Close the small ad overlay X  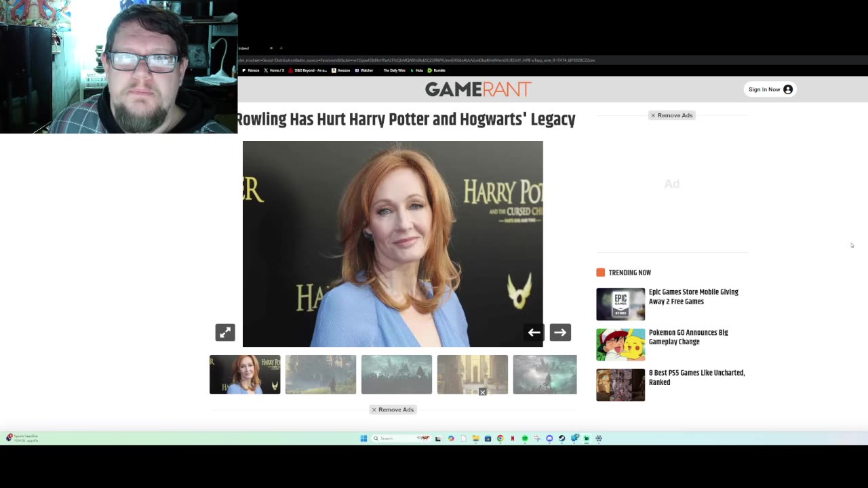482,392
